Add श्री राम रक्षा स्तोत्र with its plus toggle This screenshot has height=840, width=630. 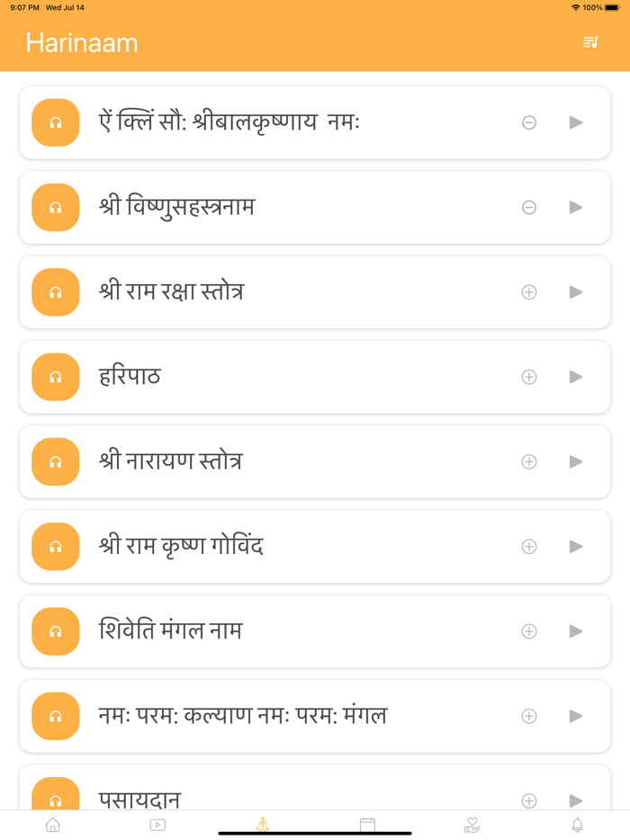tap(529, 291)
